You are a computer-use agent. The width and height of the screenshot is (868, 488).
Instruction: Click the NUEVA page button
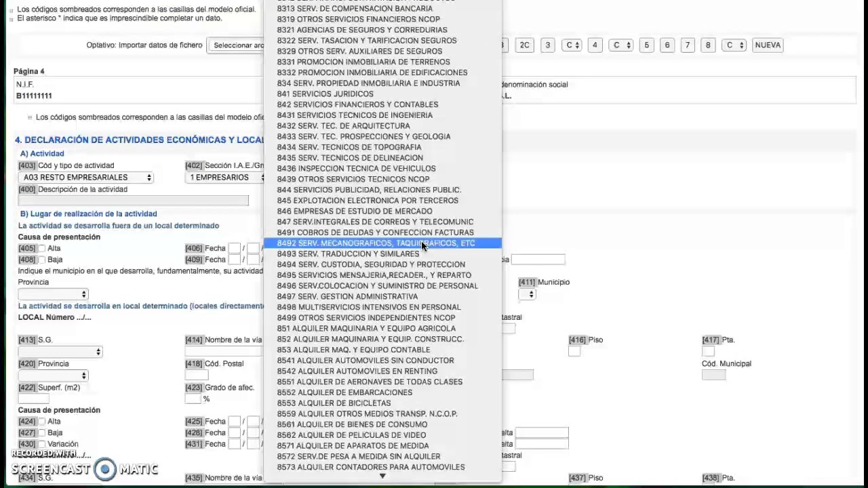point(768,45)
